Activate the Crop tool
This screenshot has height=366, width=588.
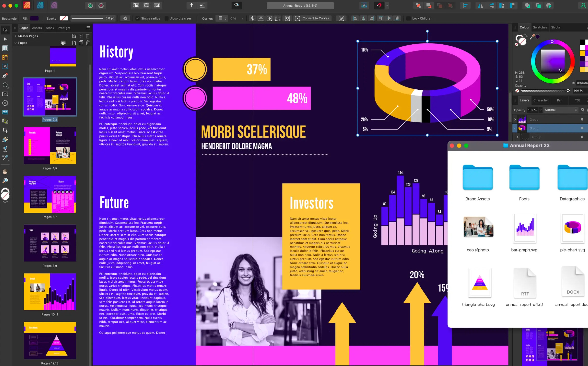tap(5, 130)
